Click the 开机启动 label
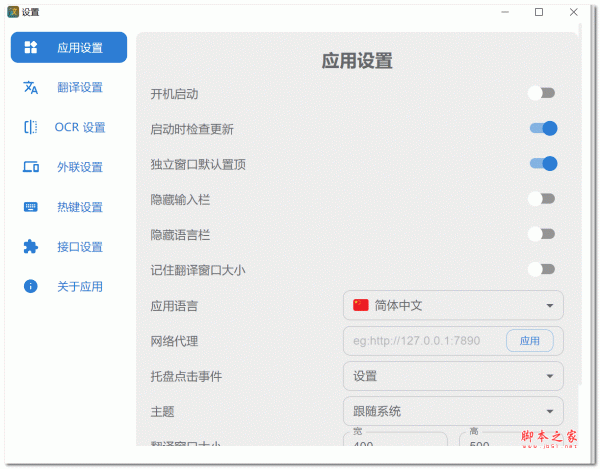600x469 pixels. coord(174,94)
